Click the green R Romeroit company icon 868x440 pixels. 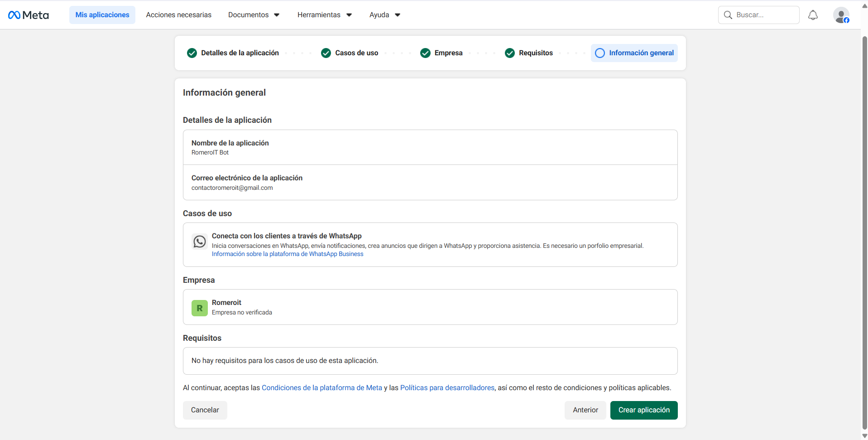(199, 308)
